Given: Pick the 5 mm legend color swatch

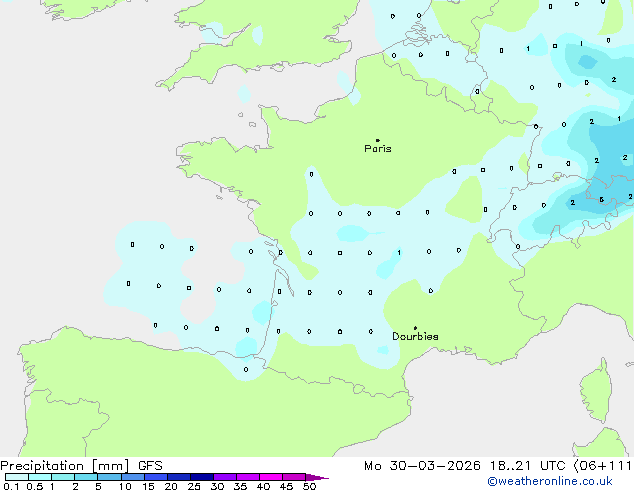Looking at the screenshot, I should (109, 477).
